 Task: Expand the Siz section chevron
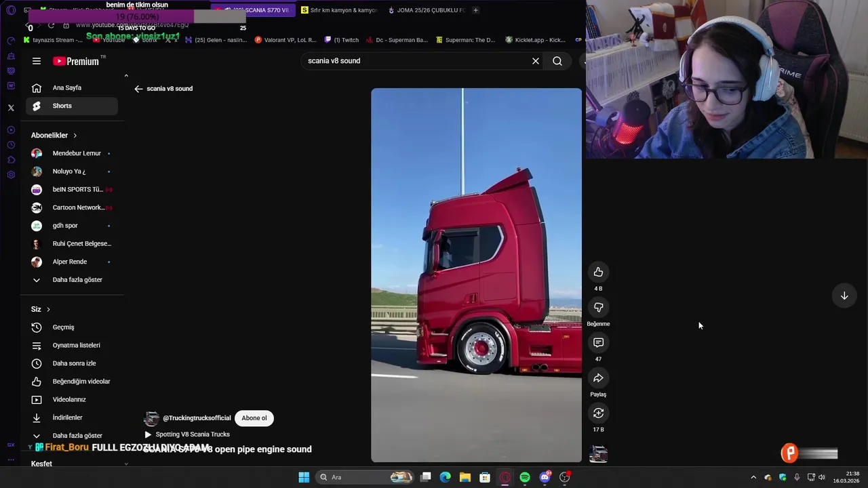point(48,310)
